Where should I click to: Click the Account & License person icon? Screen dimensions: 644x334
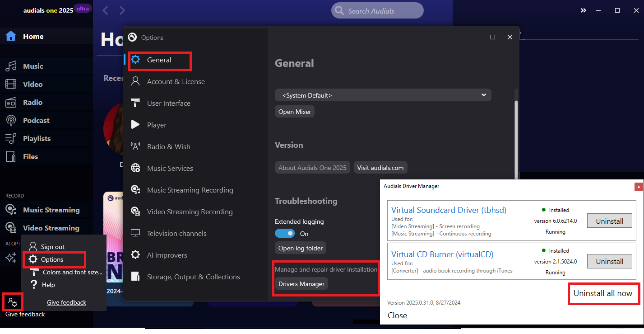pos(135,81)
